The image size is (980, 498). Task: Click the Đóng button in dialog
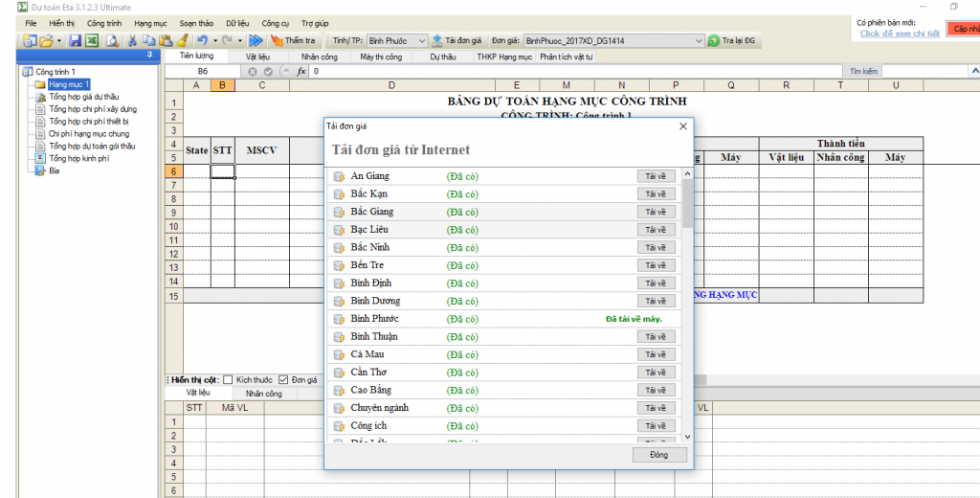pos(659,454)
